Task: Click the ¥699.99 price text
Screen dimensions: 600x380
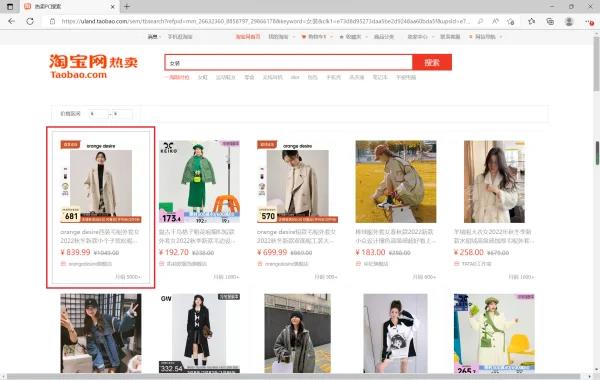Action: pyautogui.click(x=272, y=253)
